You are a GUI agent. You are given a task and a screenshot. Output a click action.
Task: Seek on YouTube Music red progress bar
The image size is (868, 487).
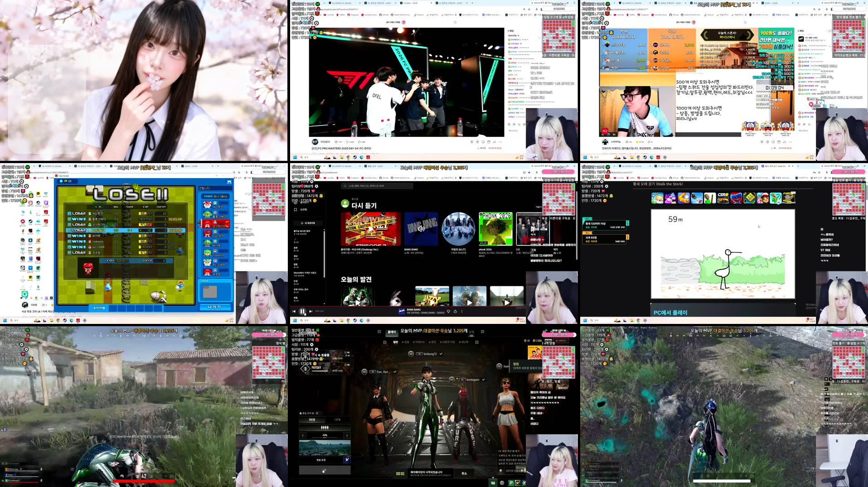click(408, 307)
